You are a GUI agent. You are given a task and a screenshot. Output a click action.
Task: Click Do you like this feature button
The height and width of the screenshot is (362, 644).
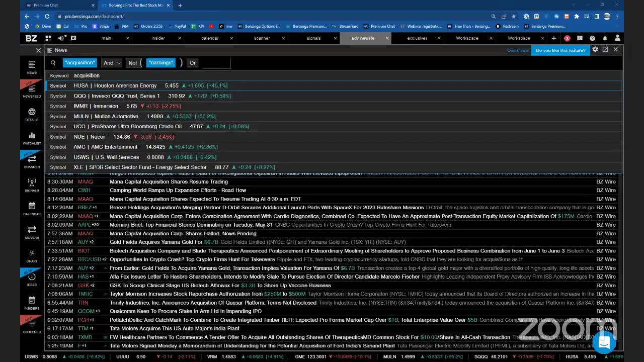tap(560, 50)
